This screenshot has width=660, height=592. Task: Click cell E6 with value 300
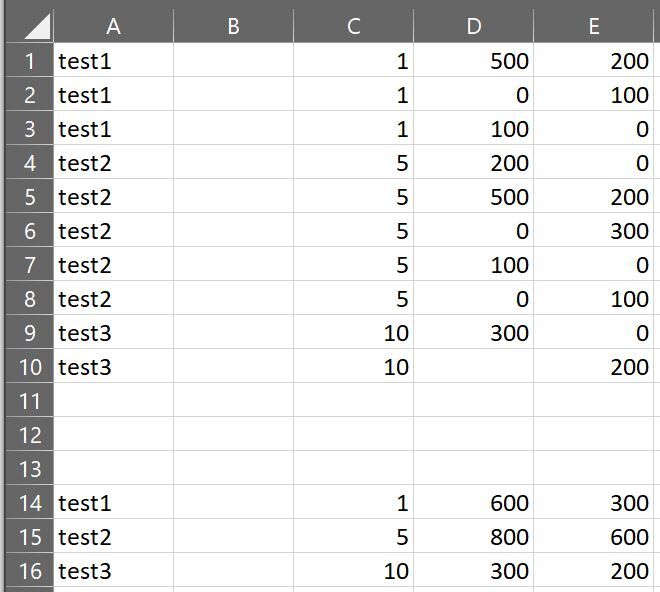(x=593, y=230)
